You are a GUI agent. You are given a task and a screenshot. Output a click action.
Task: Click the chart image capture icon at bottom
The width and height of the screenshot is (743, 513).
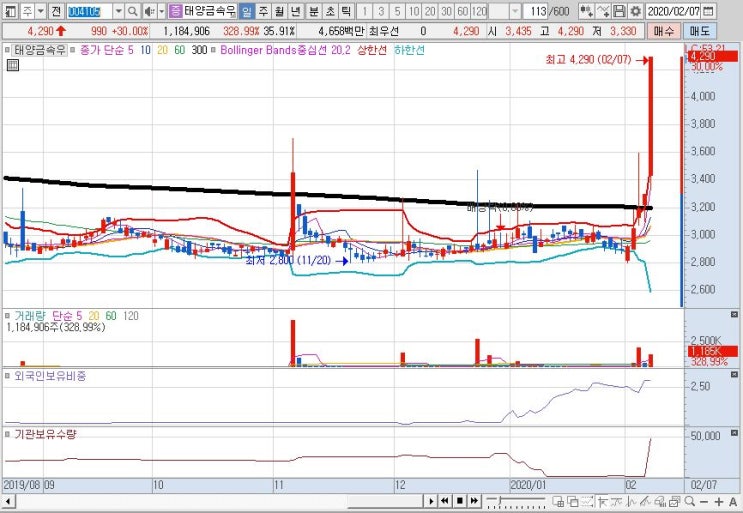point(675,501)
